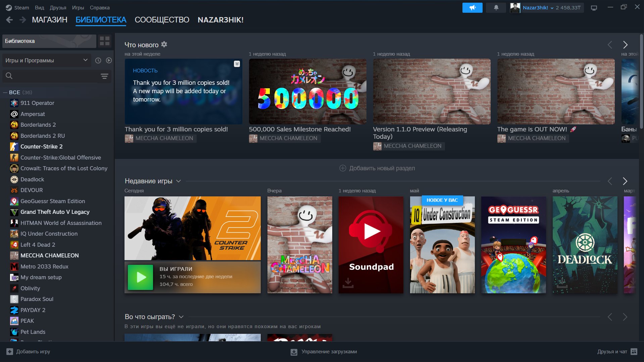
Task: Open the БИБЛИОТЕКА tab
Action: click(101, 20)
